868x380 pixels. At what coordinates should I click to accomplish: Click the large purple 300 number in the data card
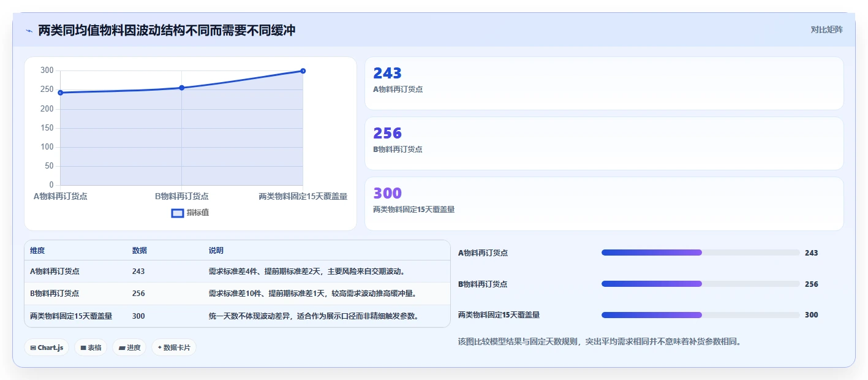click(x=387, y=194)
